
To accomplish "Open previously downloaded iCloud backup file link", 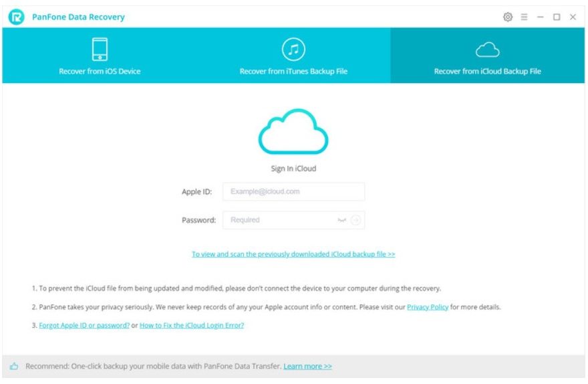I will click(293, 254).
